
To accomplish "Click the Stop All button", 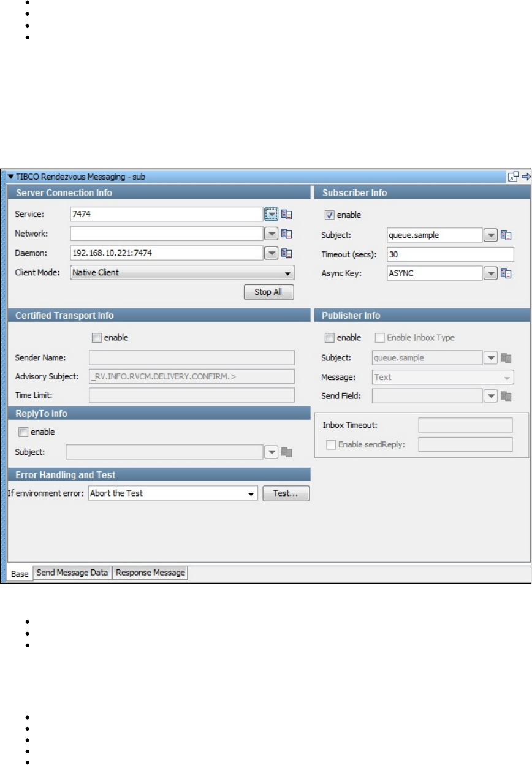I will click(268, 292).
